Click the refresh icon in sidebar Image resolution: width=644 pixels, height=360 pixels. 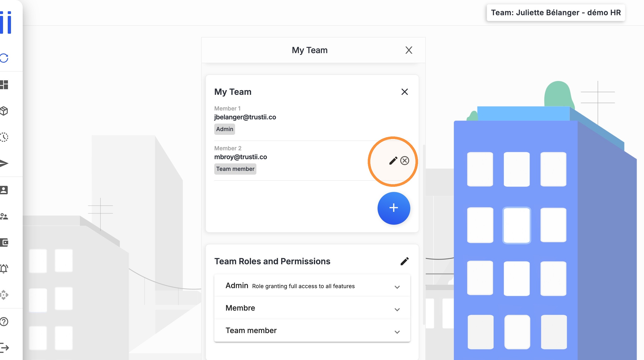tap(4, 58)
